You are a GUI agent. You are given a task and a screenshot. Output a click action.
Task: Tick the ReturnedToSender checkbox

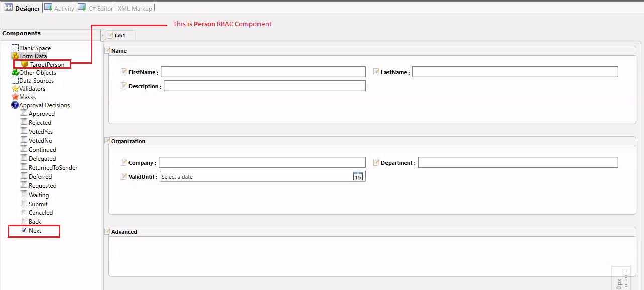24,167
